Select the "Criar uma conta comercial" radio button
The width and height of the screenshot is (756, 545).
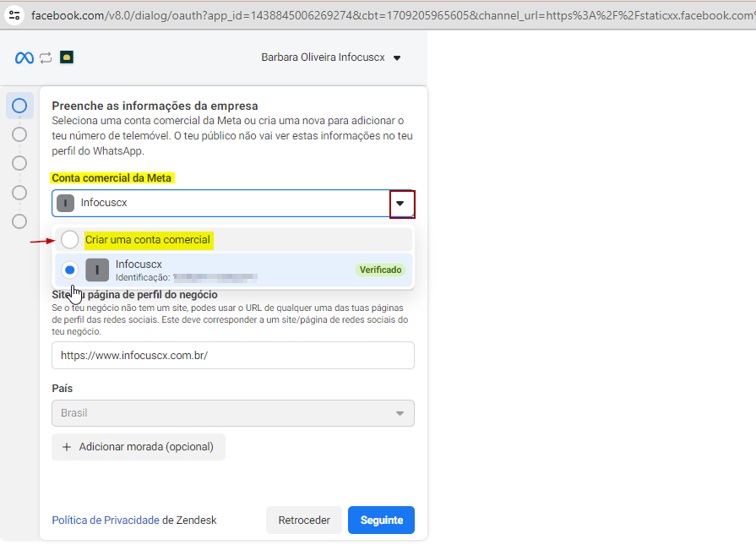(70, 240)
